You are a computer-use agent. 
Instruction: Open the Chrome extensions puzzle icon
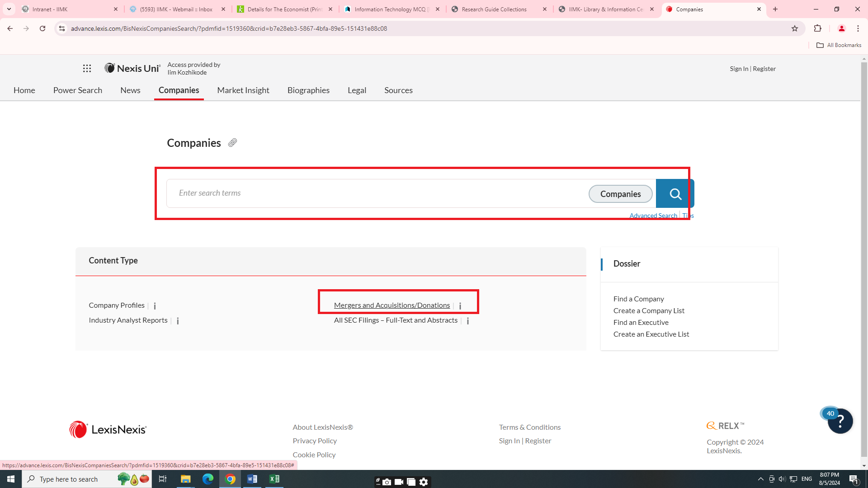point(817,28)
